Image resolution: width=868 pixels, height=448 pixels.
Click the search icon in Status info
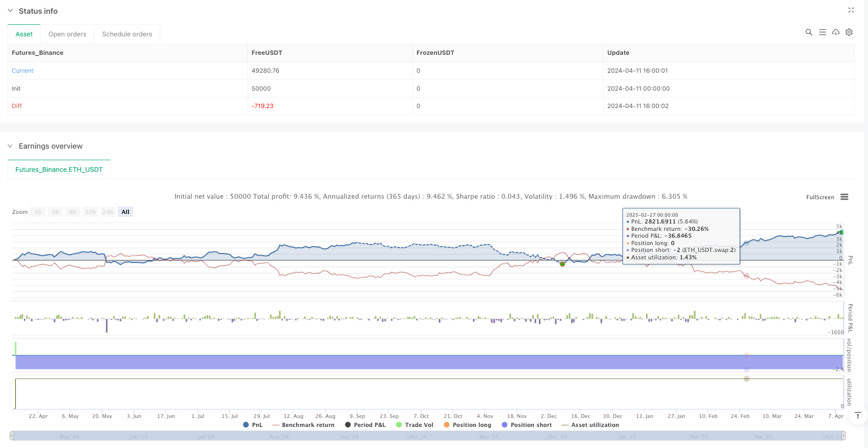coord(808,32)
